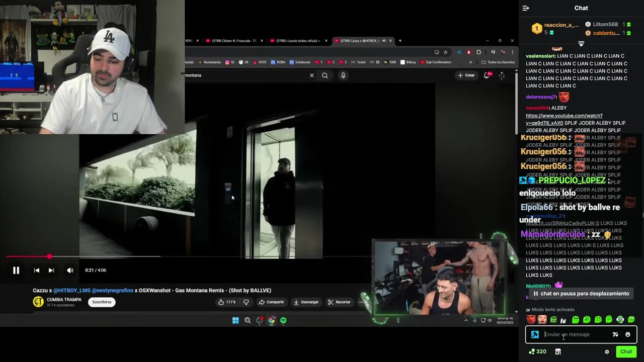Click the Recortar clip button
Image resolution: width=644 pixels, height=362 pixels.
tap(339, 302)
